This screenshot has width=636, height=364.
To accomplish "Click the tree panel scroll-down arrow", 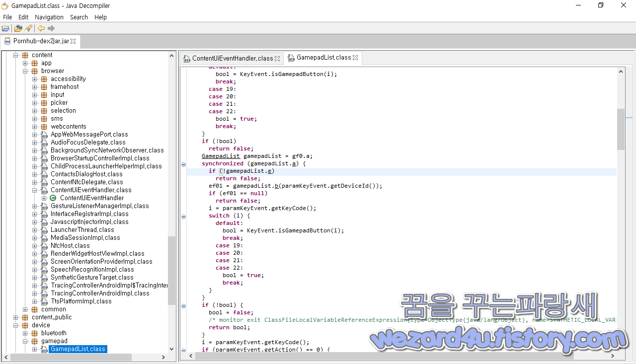I will click(x=171, y=349).
